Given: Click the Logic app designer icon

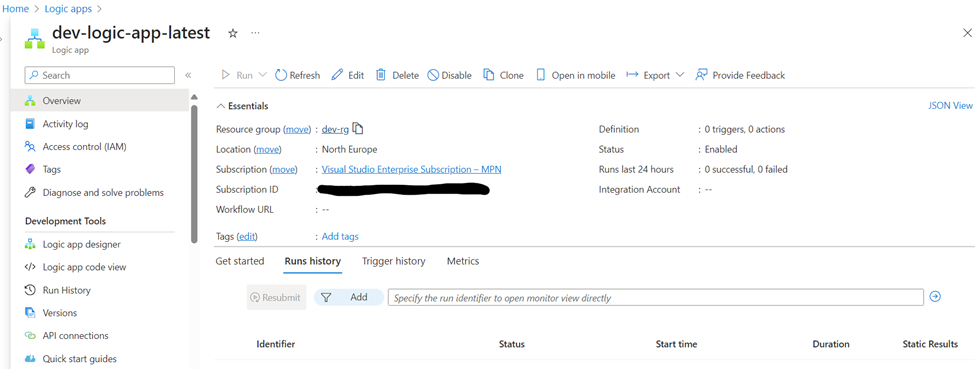Looking at the screenshot, I should [x=30, y=245].
